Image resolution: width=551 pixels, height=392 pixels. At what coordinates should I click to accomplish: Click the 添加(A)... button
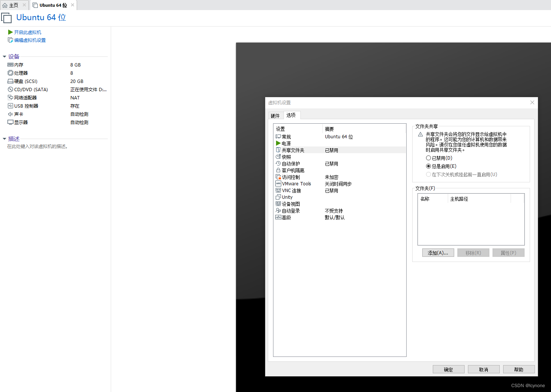point(438,253)
